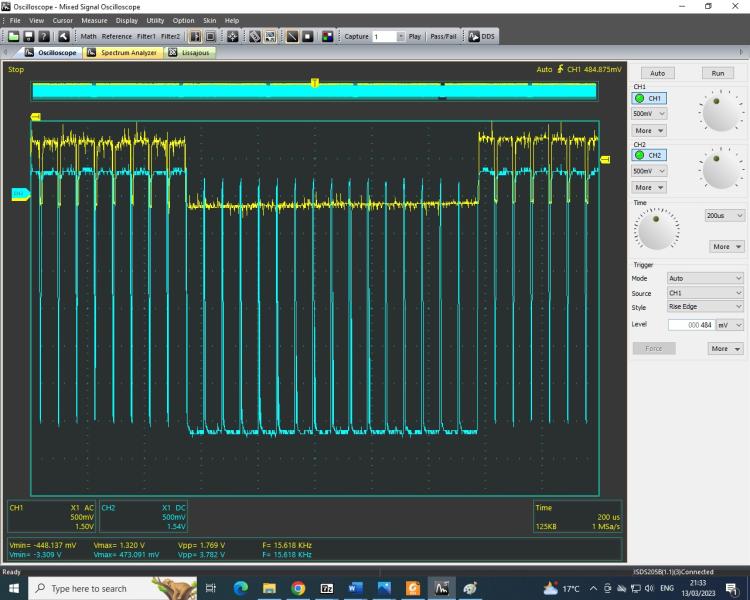Click the save disk icon in toolbar
The height and width of the screenshot is (600, 750).
point(28,37)
